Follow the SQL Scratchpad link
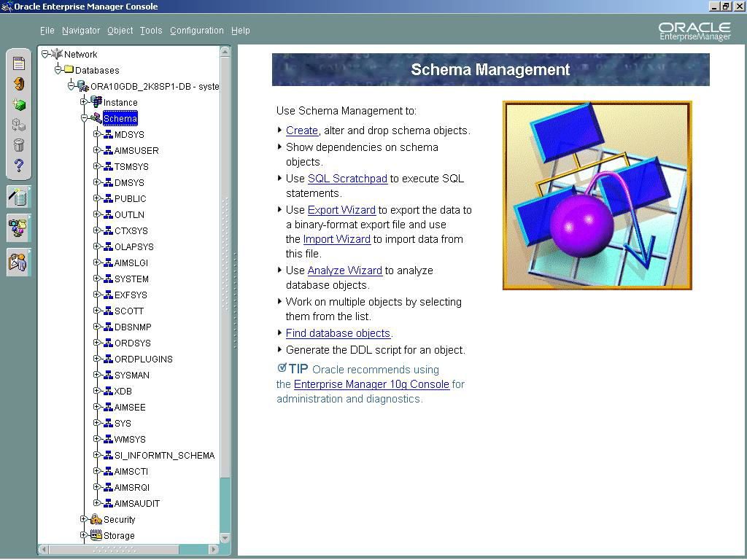747x560 pixels. 347,179
